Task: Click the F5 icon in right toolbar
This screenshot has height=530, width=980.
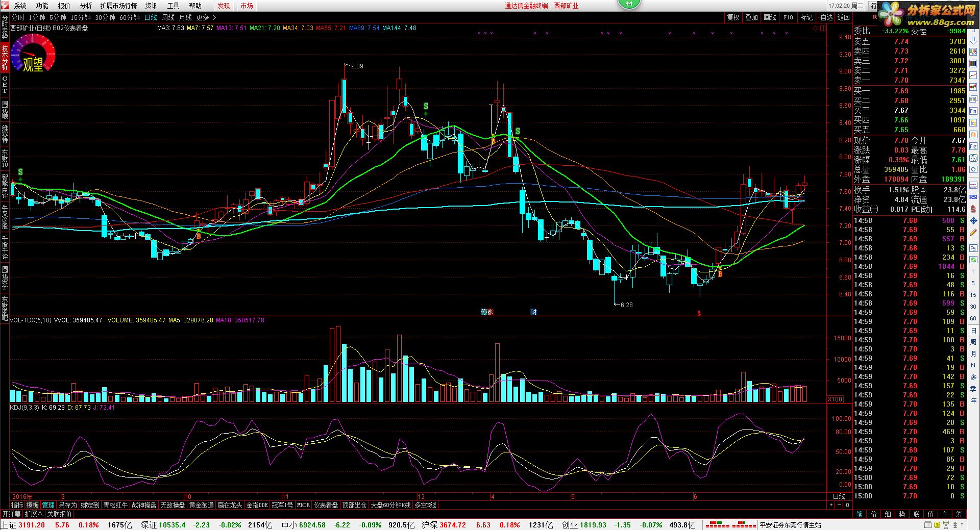Action: tap(973, 247)
